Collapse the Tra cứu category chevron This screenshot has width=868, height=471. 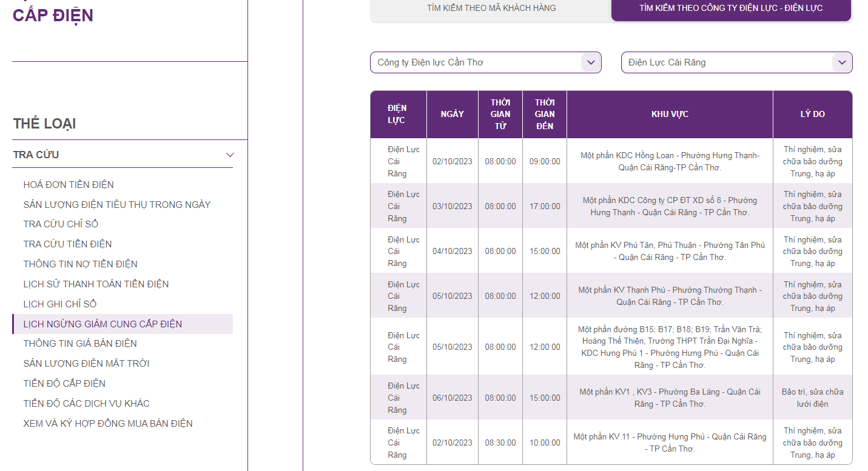point(230,155)
